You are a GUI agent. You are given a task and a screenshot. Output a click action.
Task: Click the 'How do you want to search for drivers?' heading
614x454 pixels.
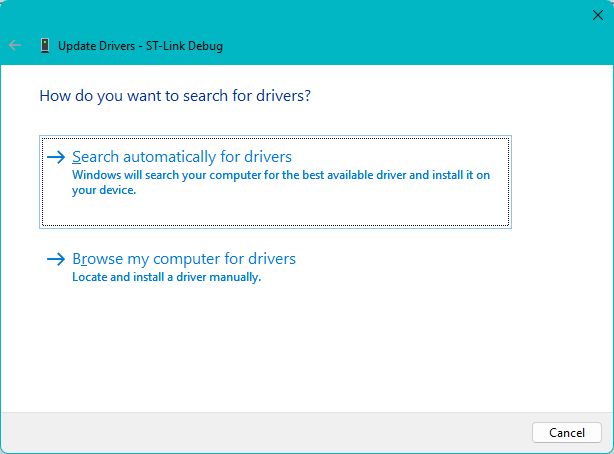(175, 96)
